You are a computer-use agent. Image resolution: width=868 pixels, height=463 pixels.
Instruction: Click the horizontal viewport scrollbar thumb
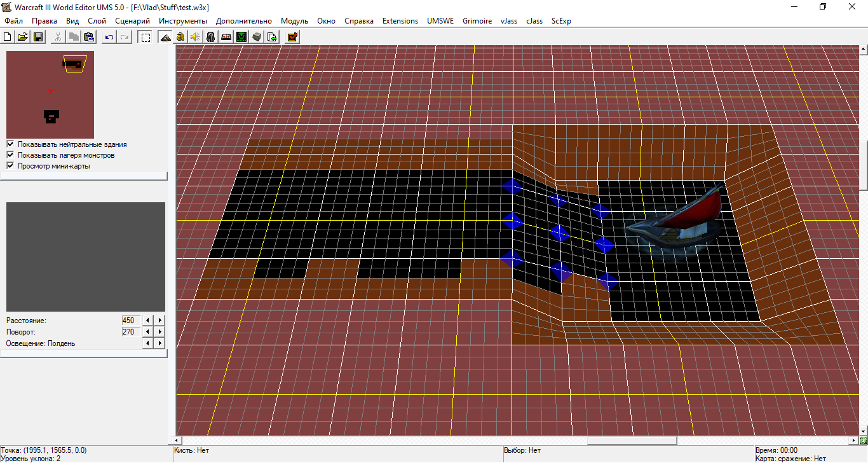click(x=632, y=441)
